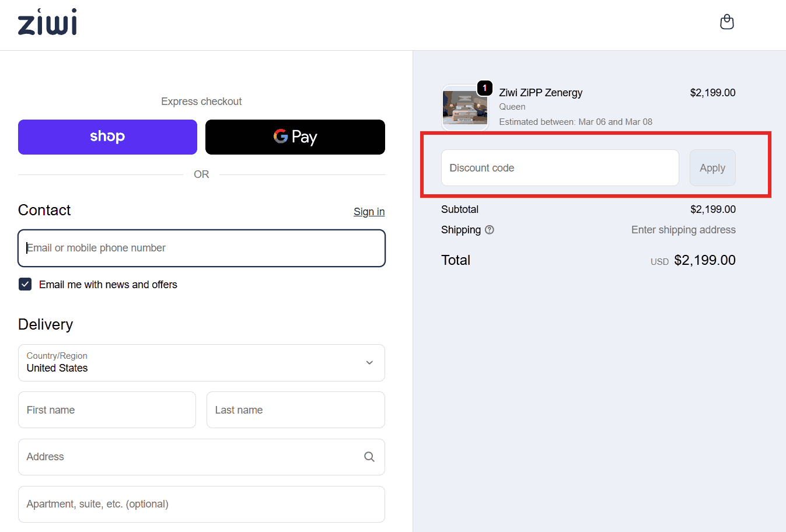Click the First name field
This screenshot has width=786, height=532.
click(107, 410)
